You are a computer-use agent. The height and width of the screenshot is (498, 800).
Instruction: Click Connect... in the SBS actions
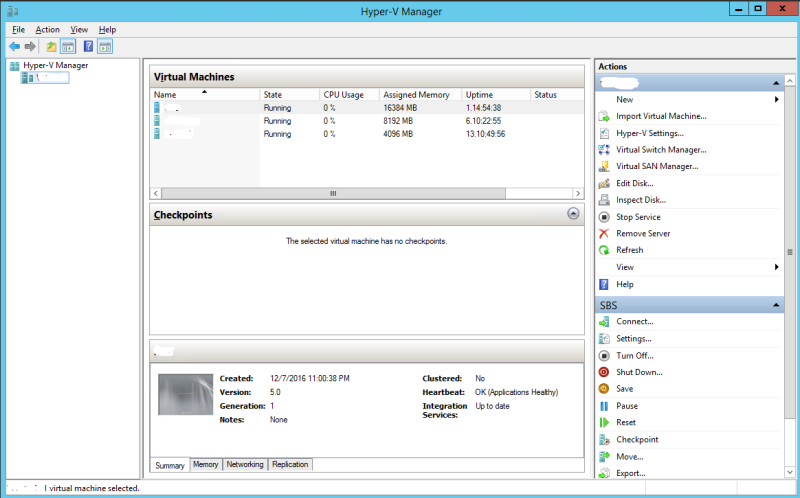(x=635, y=321)
